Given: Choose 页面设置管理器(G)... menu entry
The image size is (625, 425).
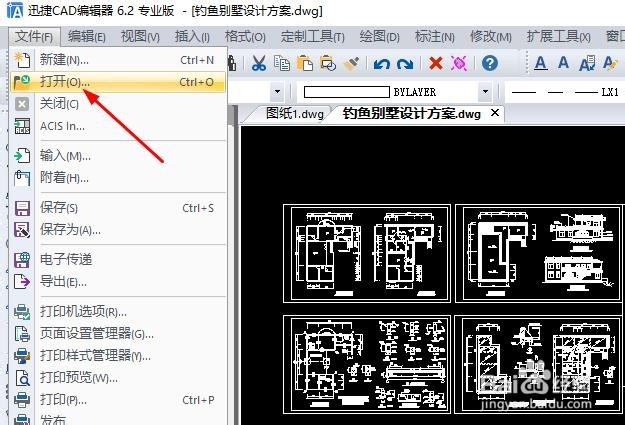Looking at the screenshot, I should pyautogui.click(x=118, y=333).
